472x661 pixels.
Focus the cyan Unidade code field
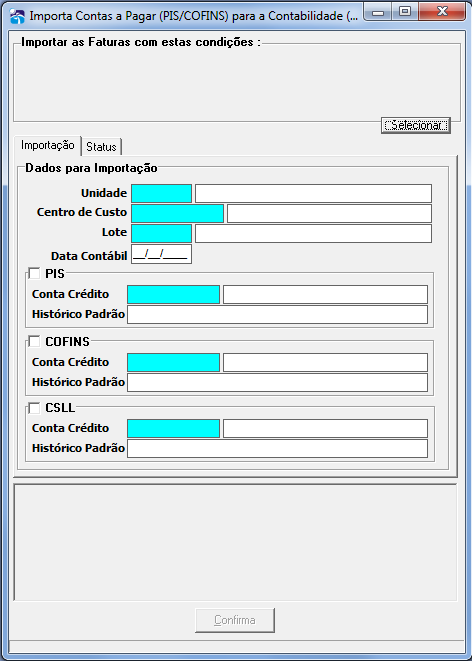click(x=161, y=193)
